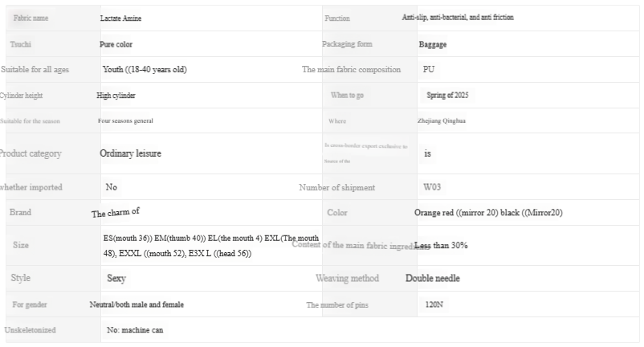Click the 'W03' shipment number value
644x347 pixels.
pyautogui.click(x=432, y=187)
